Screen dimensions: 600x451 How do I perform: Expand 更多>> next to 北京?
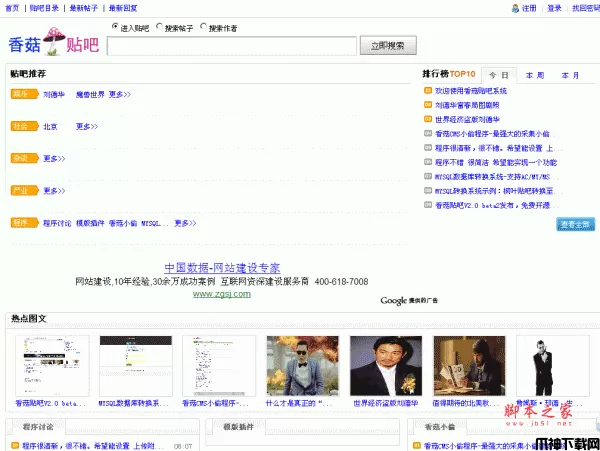[x=87, y=127]
